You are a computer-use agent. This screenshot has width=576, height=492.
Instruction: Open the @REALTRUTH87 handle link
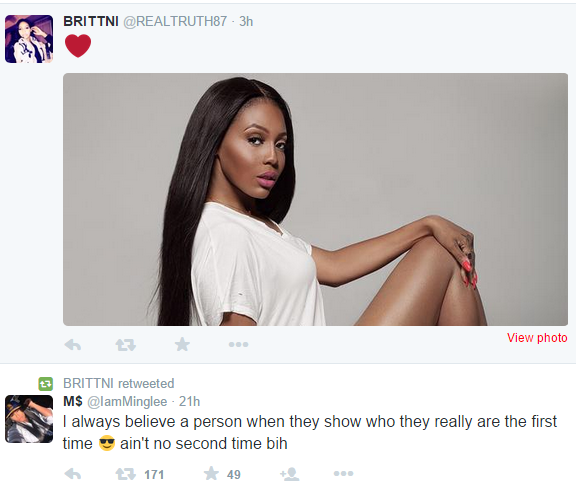coord(175,21)
